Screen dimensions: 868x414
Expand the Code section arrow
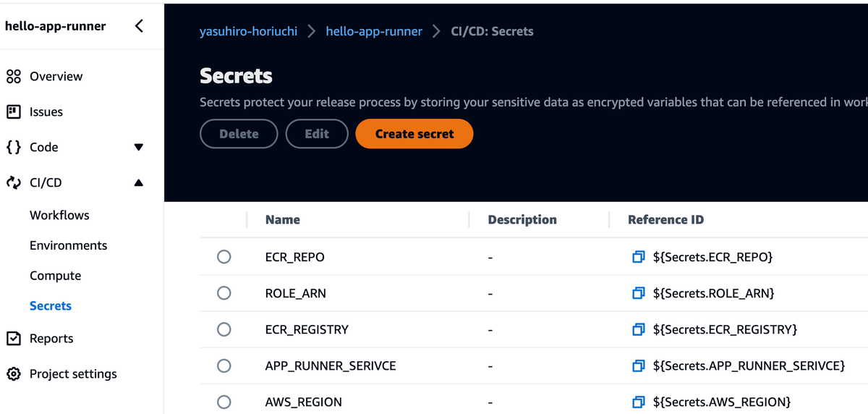(x=139, y=148)
